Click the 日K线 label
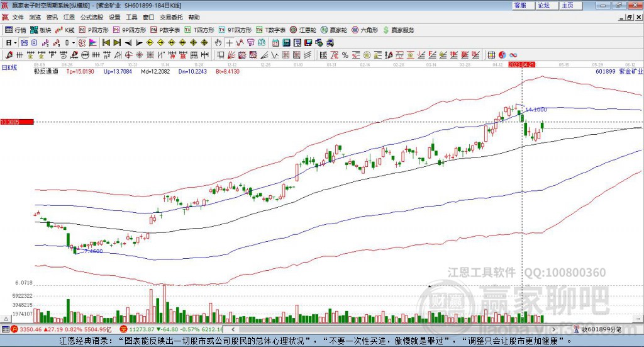The width and height of the screenshot is (644, 347). (x=9, y=68)
